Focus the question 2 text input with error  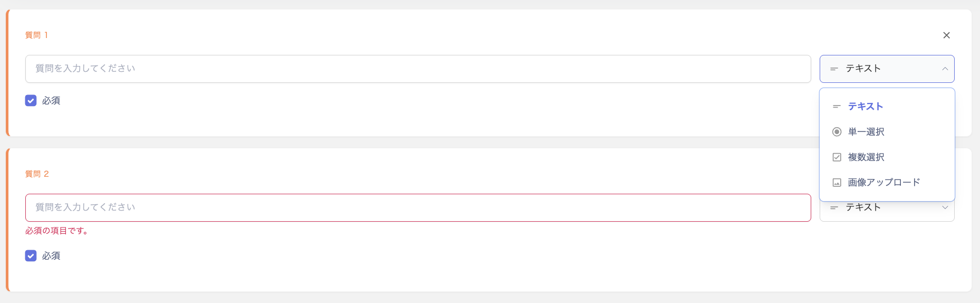418,208
